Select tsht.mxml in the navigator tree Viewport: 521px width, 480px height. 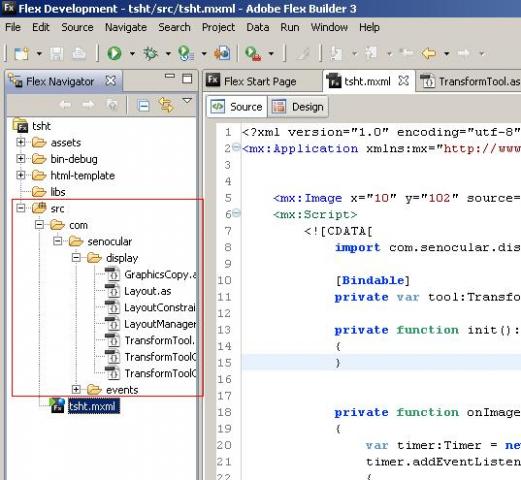point(85,406)
